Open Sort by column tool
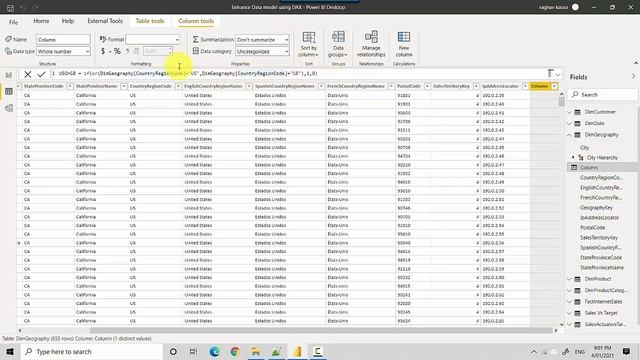This screenshot has height=360, width=640. pyautogui.click(x=309, y=44)
